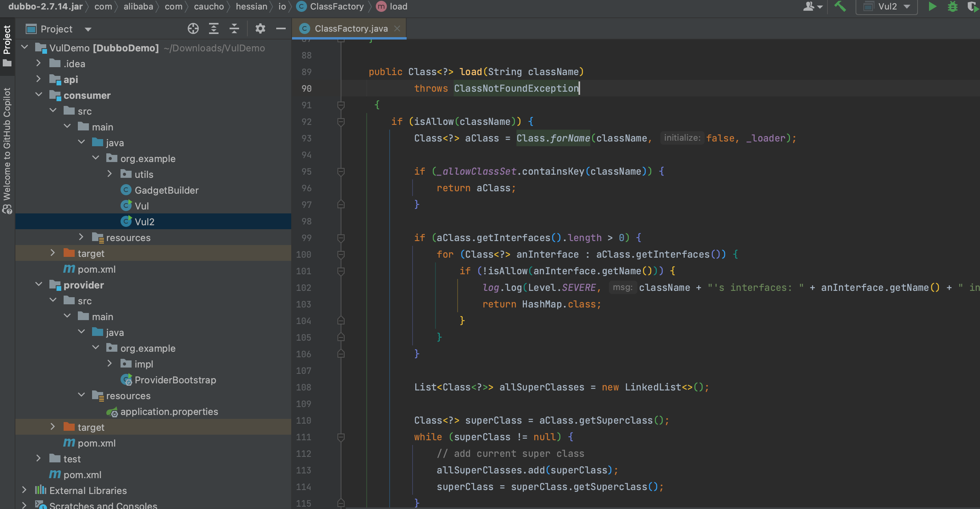Select the java source folder under consumer
This screenshot has width=980, height=509.
click(x=108, y=143)
